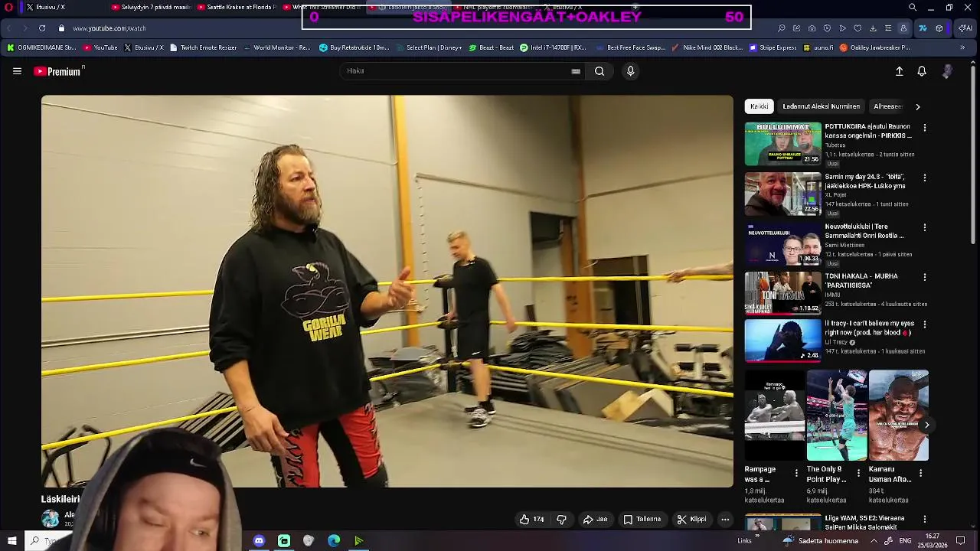The image size is (980, 551).
Task: Open options for Liiga WAM S5 E2 video
Action: (925, 519)
